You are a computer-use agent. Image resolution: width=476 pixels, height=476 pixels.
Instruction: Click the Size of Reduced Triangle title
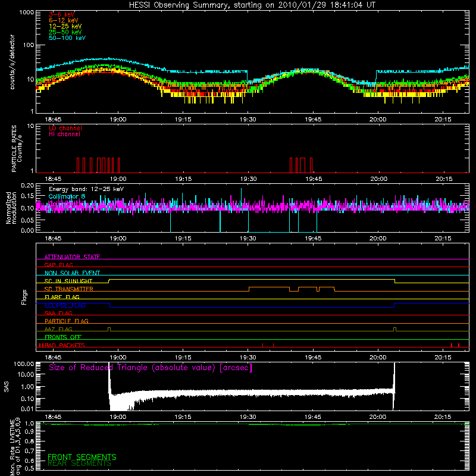pos(151,368)
